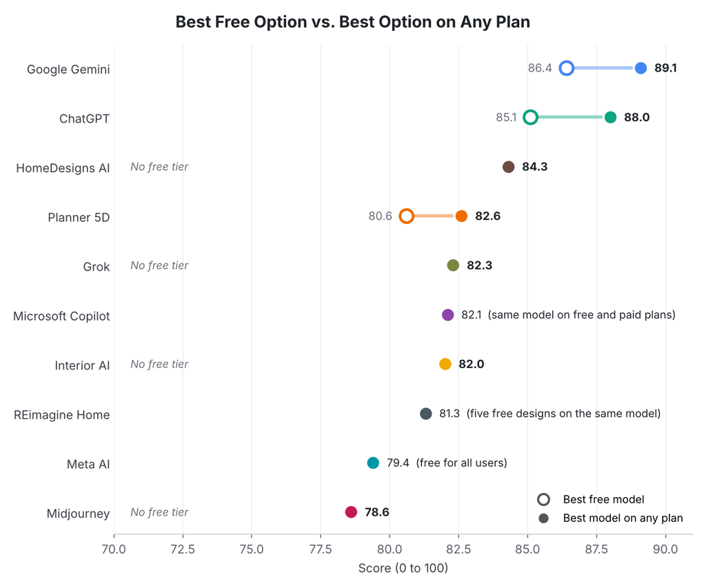Select ChatGPT's hollow 85.1 marker
The width and height of the screenshot is (706, 588).
pos(531,117)
